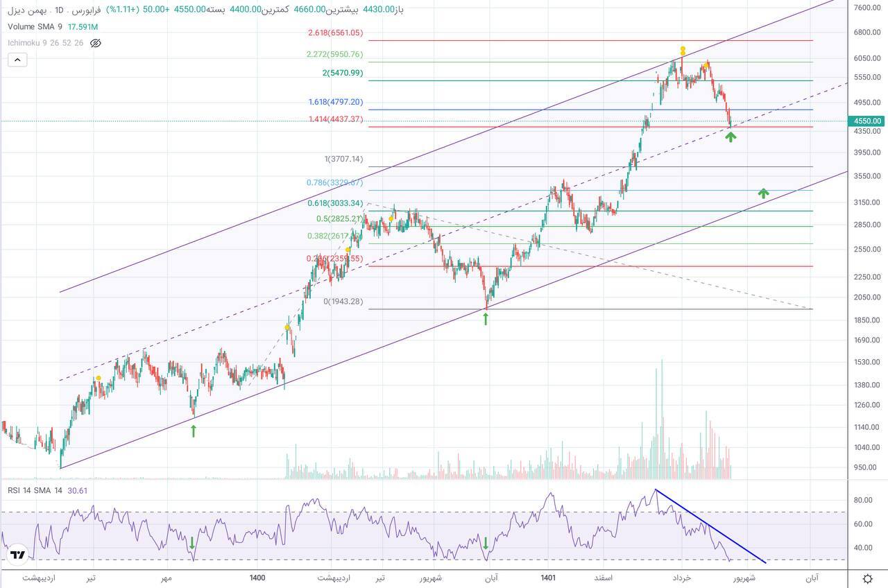Screen dimensions: 888x588
Task: Click the low price value 4400.00
Action: tap(246, 10)
